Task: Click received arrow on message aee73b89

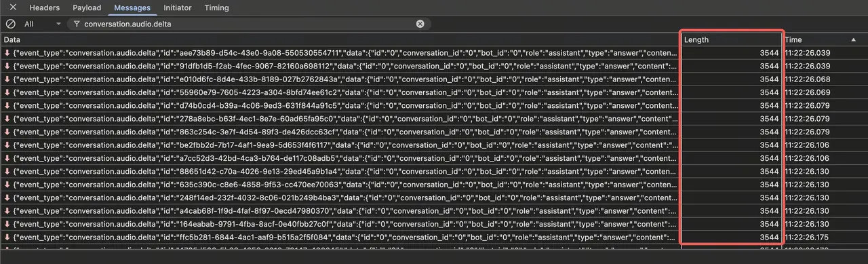Action: point(7,53)
